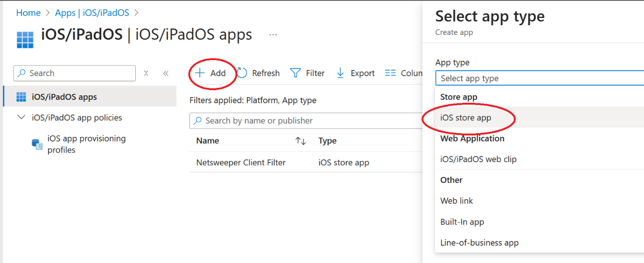This screenshot has height=263, width=644.
Task: Go to Home breadcrumb link
Action: point(28,13)
